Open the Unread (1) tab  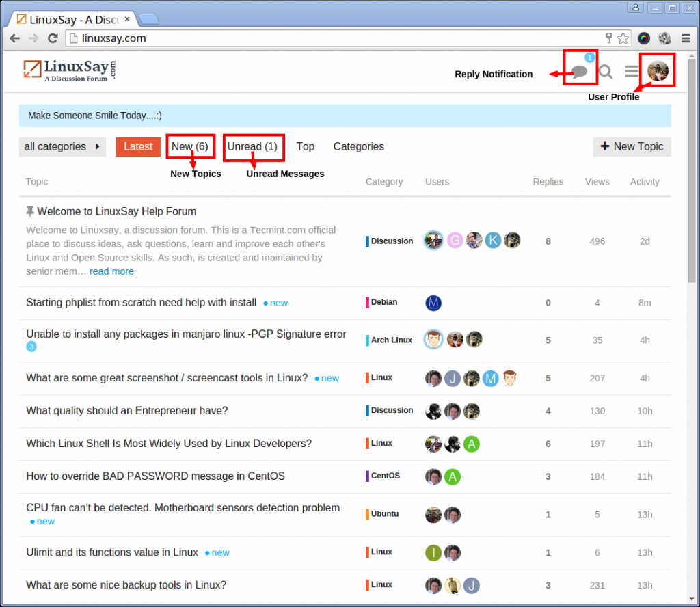click(x=253, y=146)
